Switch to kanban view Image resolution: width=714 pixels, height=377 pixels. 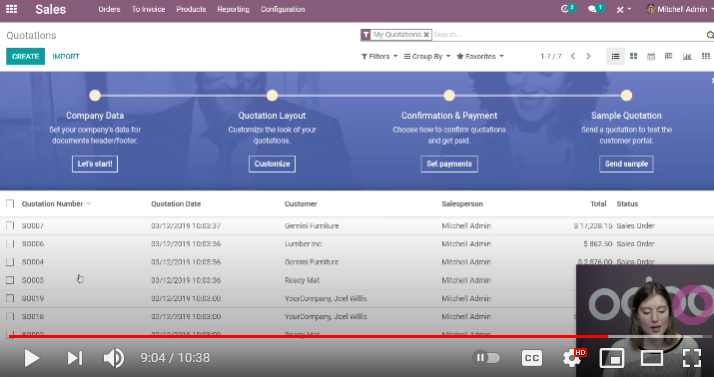633,56
